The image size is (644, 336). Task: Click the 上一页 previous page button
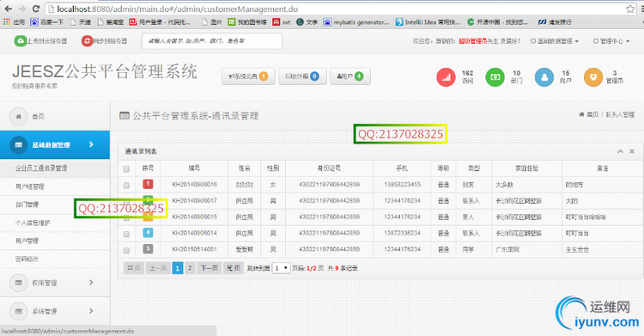158,268
